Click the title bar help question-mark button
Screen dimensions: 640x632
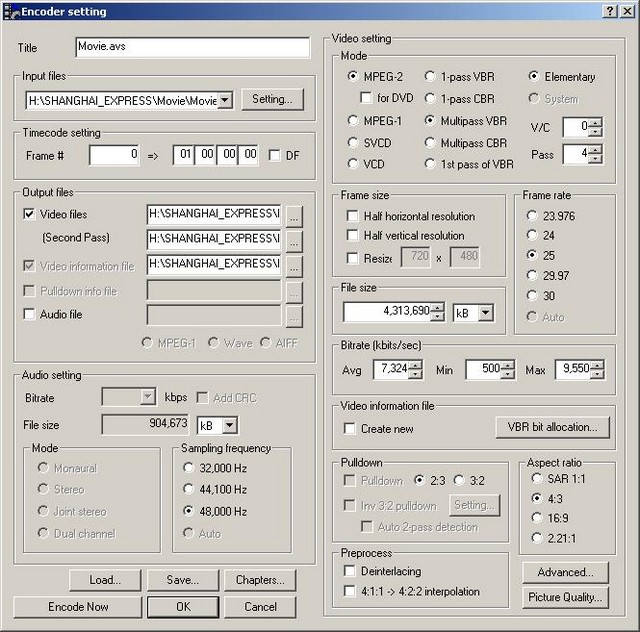pyautogui.click(x=610, y=11)
